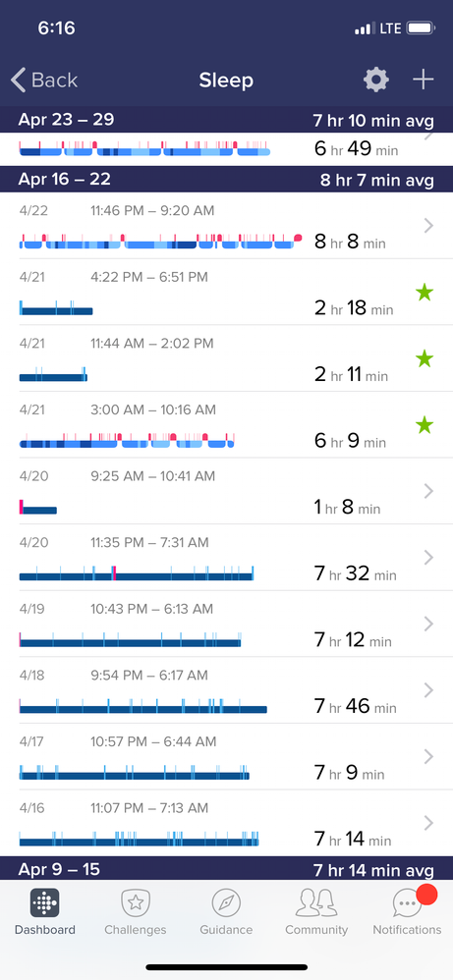This screenshot has height=980, width=453.
Task: Tap the Back arrow button
Action: [44, 80]
